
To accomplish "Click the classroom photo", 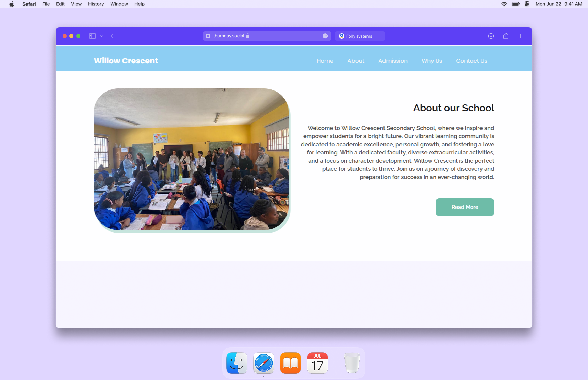I will 191,159.
